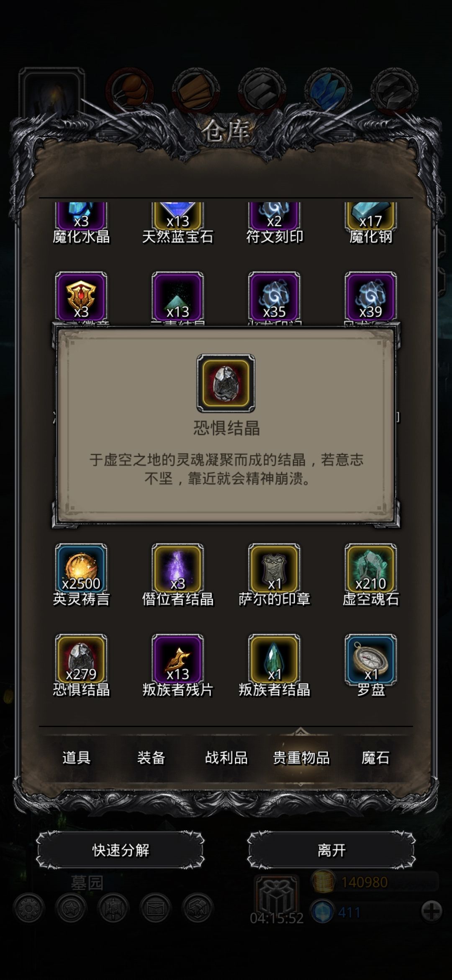Viewport: 452px width, 980px height.
Task: Switch to the 道具 tab
Action: click(76, 757)
